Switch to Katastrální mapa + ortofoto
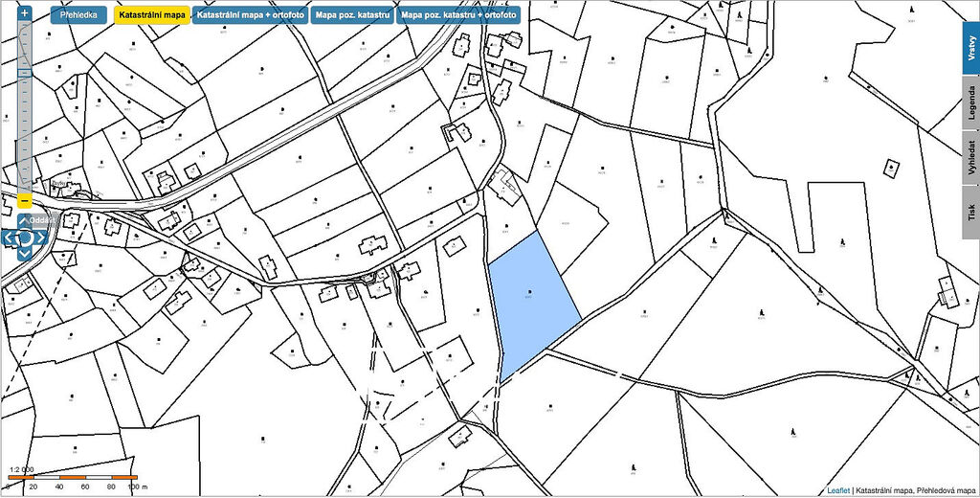The width and height of the screenshot is (980, 498). (x=250, y=15)
